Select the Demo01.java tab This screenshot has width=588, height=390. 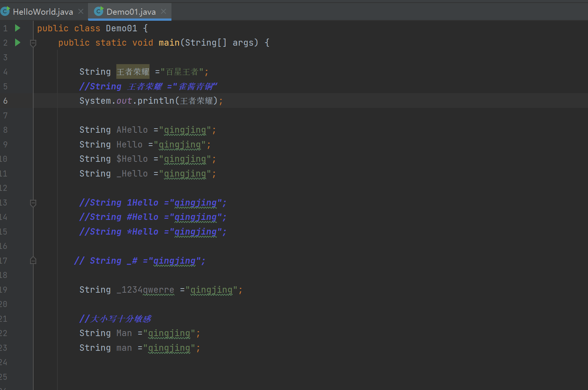coord(131,12)
